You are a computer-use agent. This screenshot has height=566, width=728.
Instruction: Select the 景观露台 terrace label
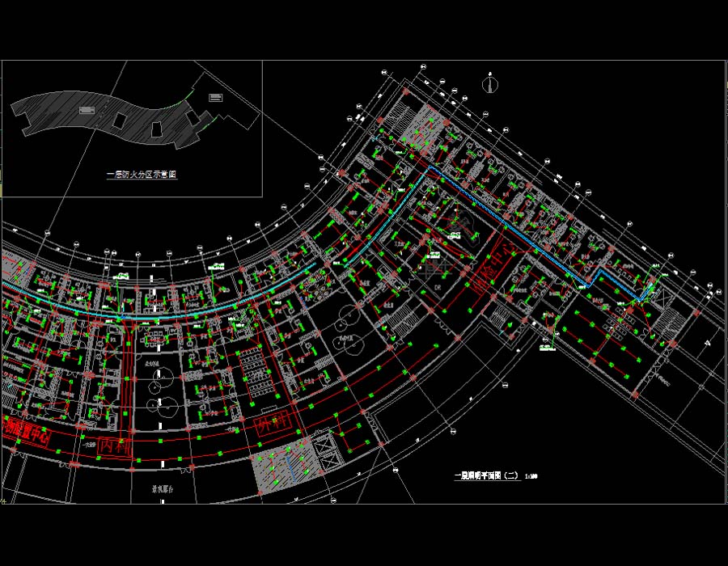[162, 488]
